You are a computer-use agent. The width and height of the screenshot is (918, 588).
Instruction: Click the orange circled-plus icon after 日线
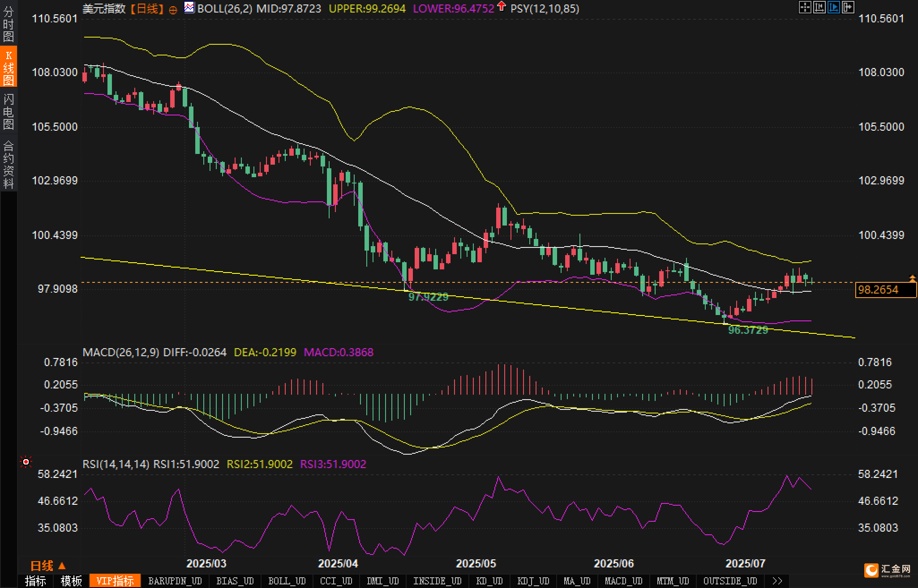point(173,10)
